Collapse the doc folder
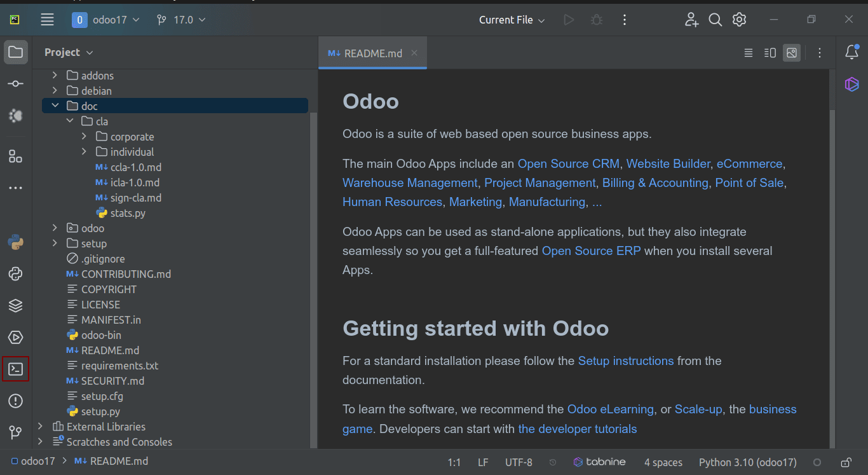 point(55,106)
